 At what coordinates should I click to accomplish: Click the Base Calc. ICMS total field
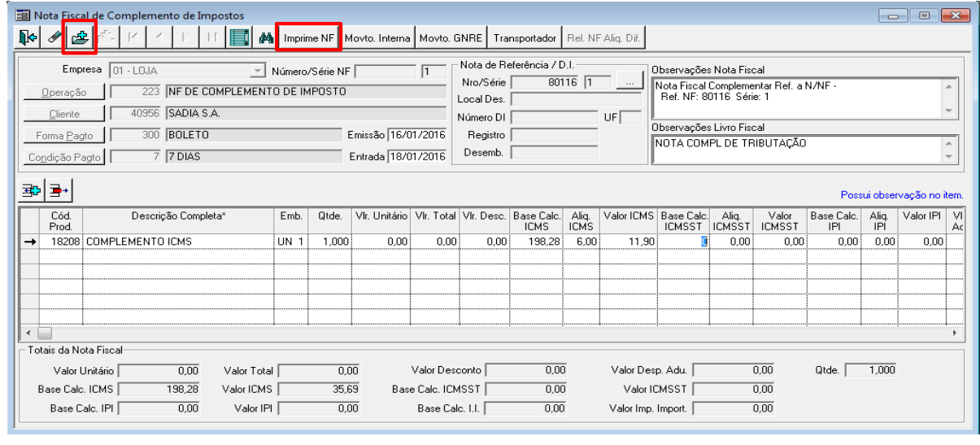(x=160, y=390)
